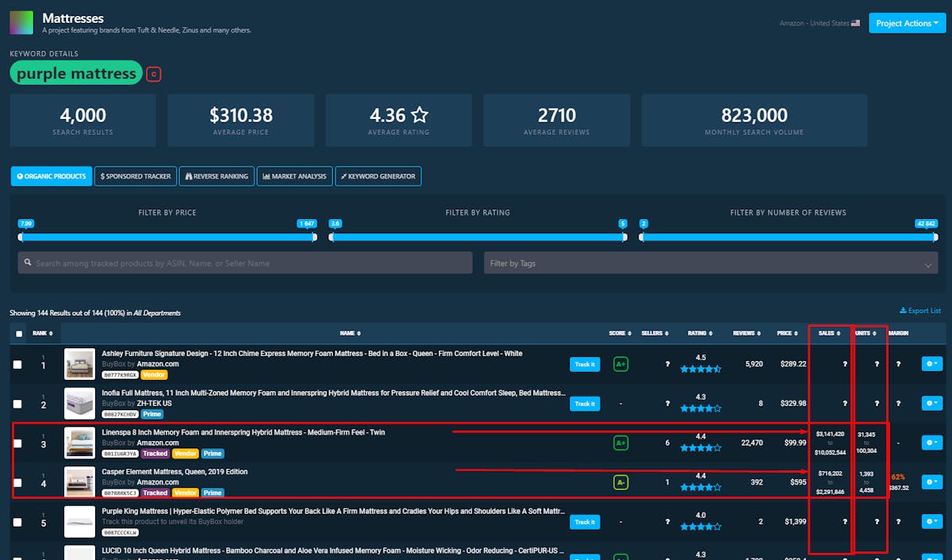Click the star rating for Ashley Furniture
The width and height of the screenshot is (952, 560).
point(701,369)
